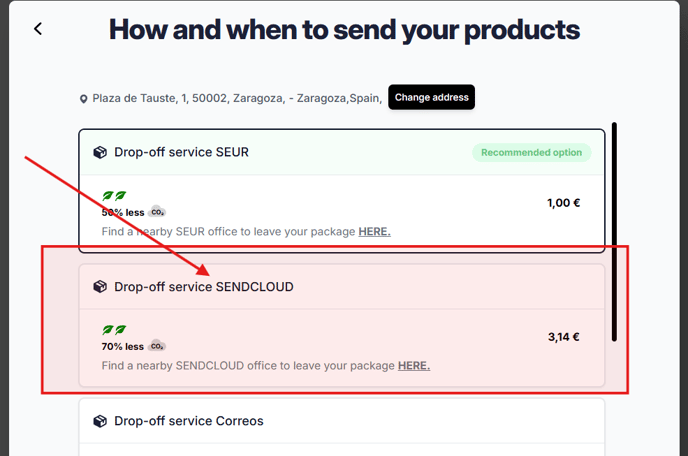Viewport: 688px width, 456px height.
Task: Click the location pin icon beside address
Action: pyautogui.click(x=83, y=99)
